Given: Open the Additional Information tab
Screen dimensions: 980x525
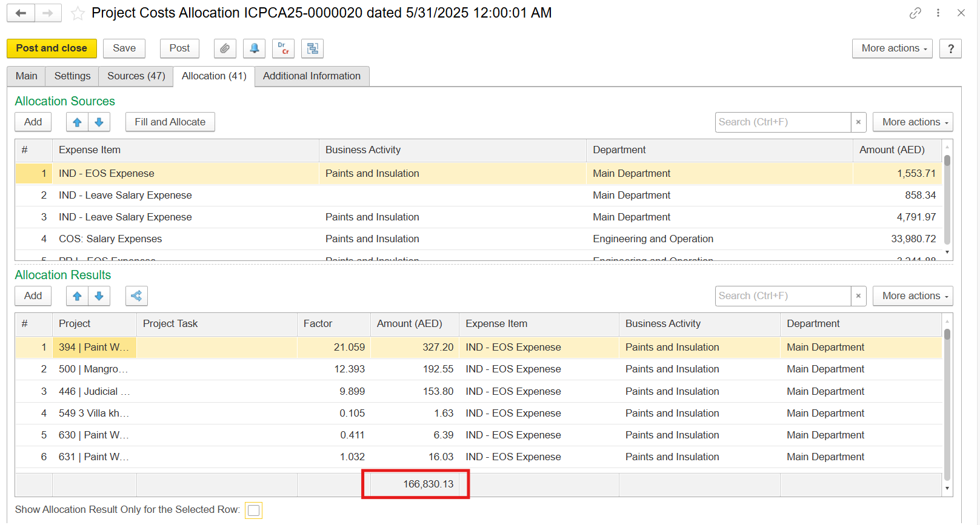Looking at the screenshot, I should pyautogui.click(x=312, y=76).
